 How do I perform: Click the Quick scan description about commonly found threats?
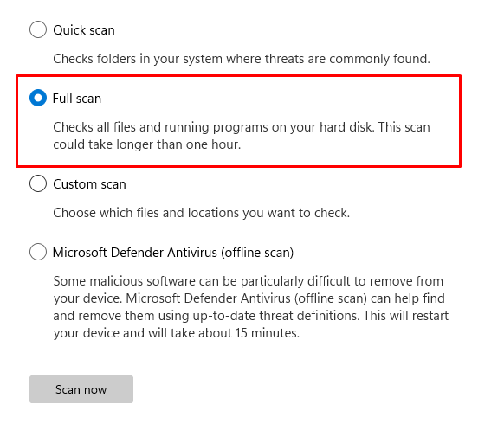242,59
